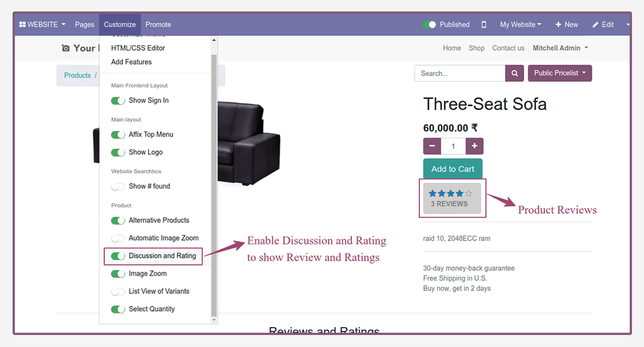The width and height of the screenshot is (644, 347).
Task: Click the search magnifier button
Action: click(x=515, y=73)
